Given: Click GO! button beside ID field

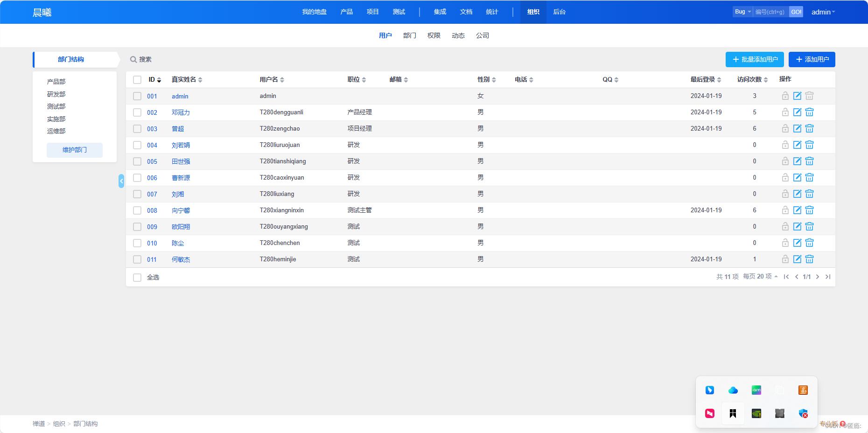Looking at the screenshot, I should (x=796, y=12).
